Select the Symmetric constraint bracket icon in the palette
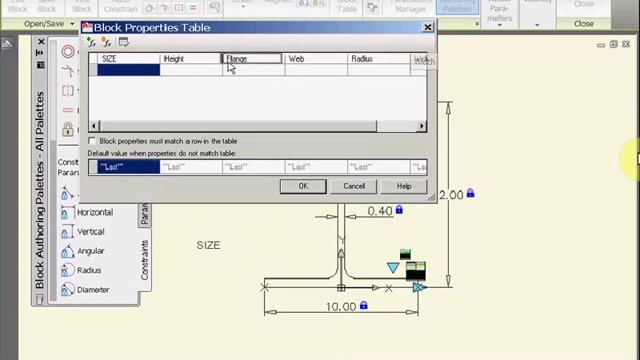 pyautogui.click(x=68, y=91)
